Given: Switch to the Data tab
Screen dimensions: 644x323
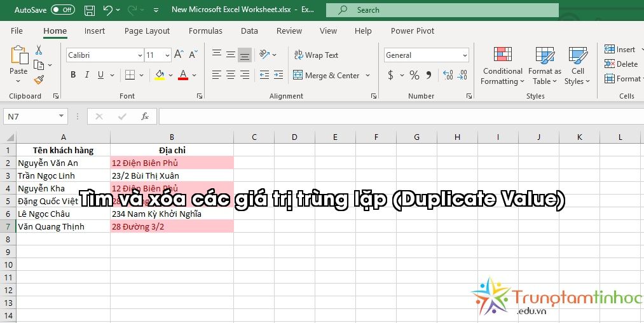Looking at the screenshot, I should pos(249,31).
